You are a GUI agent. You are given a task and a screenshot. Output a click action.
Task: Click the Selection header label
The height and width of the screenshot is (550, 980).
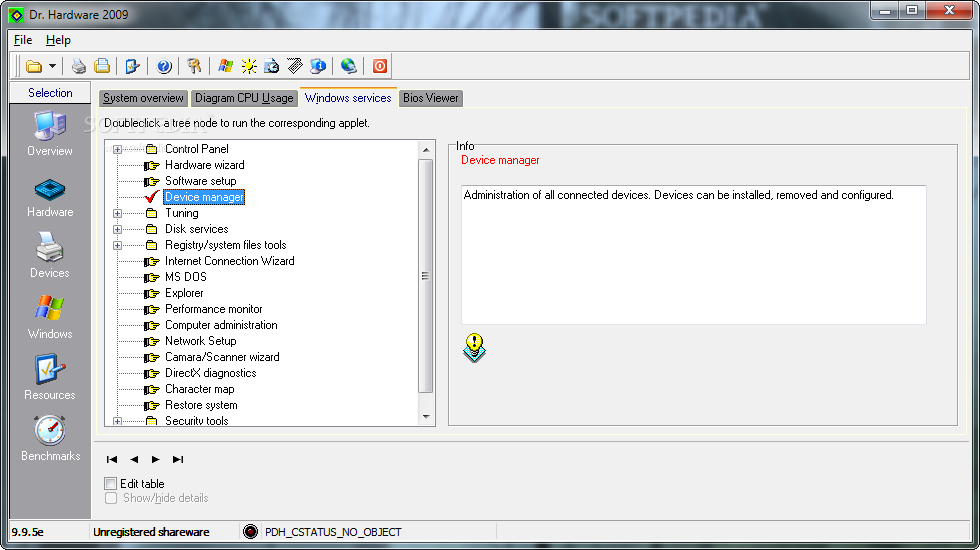coord(50,93)
